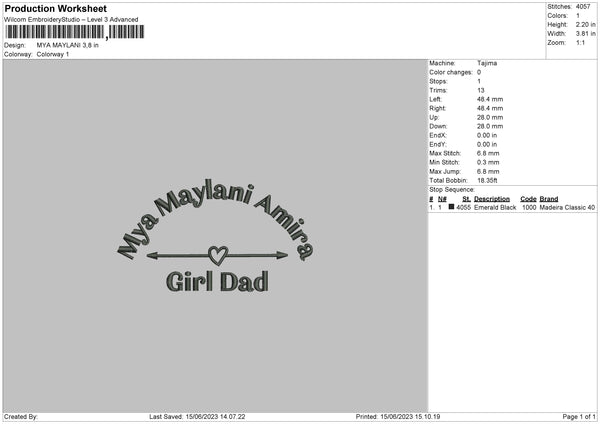Click Zoom value 1:1
The image size is (600, 424).
[580, 42]
